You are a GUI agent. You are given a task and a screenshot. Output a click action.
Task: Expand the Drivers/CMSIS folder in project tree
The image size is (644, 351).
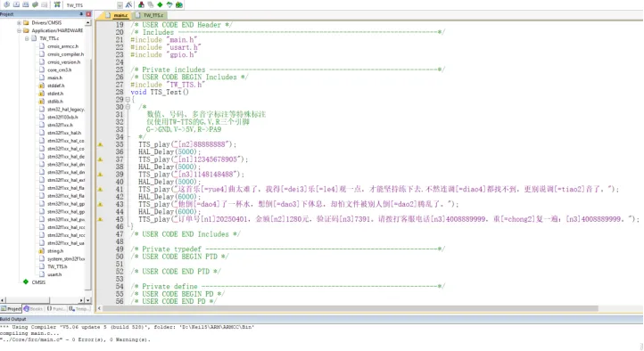(19, 22)
